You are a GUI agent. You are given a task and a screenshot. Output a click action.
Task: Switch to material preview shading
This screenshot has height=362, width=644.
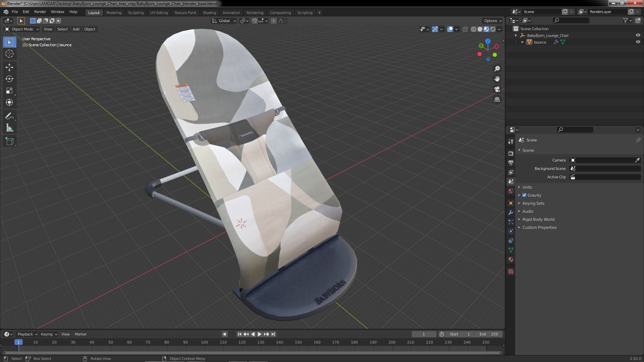(x=486, y=29)
